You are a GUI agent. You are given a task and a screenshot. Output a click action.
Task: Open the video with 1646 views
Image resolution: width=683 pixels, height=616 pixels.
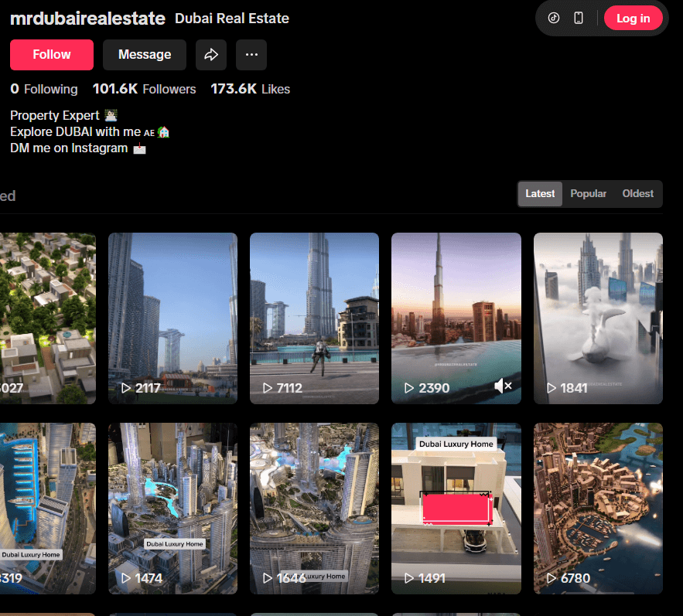[x=315, y=509]
